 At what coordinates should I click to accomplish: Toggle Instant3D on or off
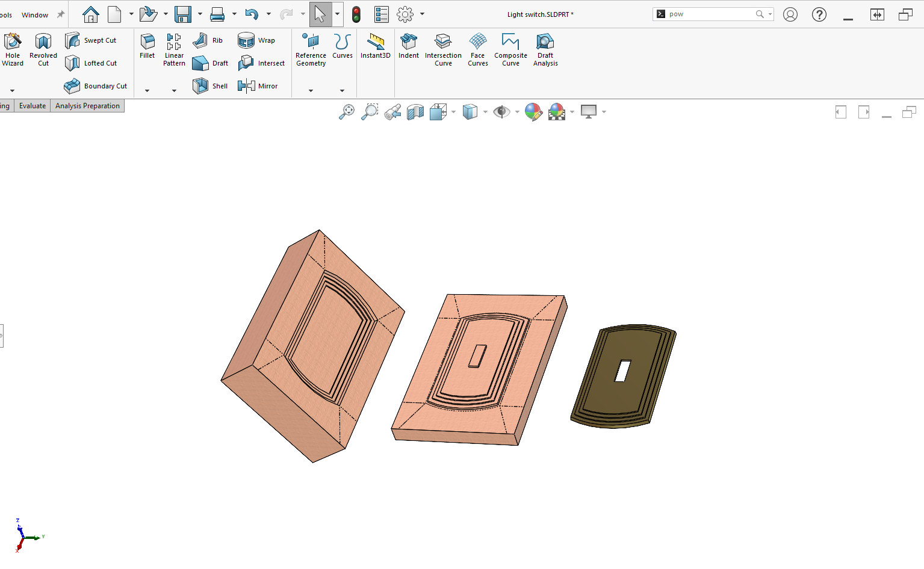click(375, 50)
